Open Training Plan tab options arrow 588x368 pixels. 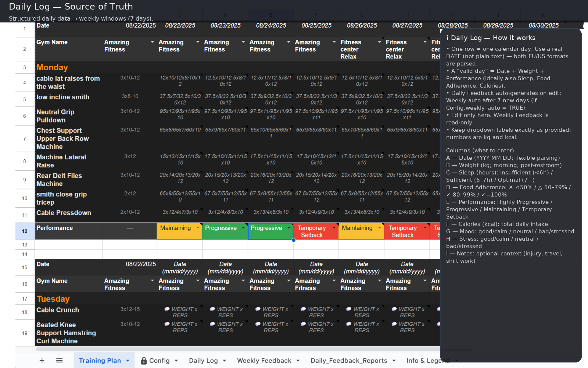[x=128, y=361]
